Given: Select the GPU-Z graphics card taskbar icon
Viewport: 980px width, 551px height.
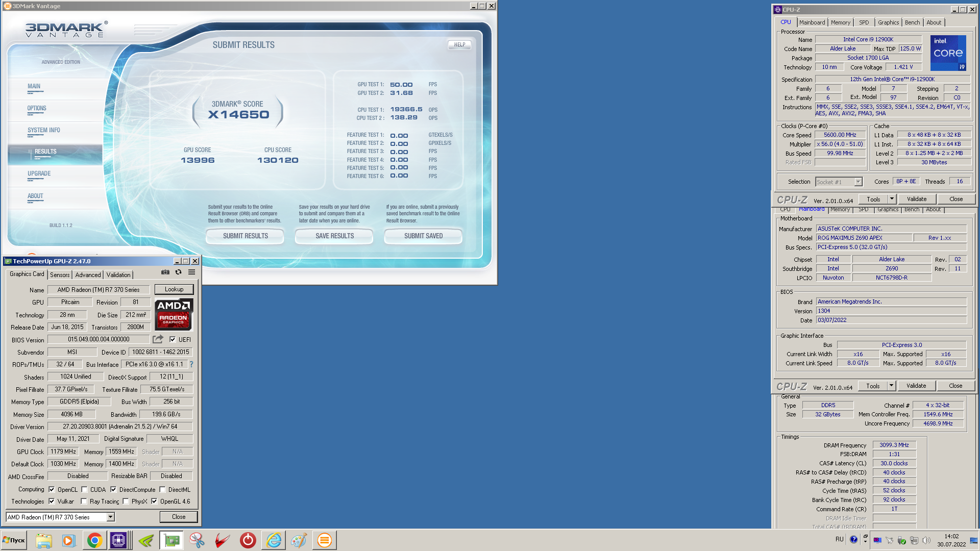Looking at the screenshot, I should click(172, 540).
